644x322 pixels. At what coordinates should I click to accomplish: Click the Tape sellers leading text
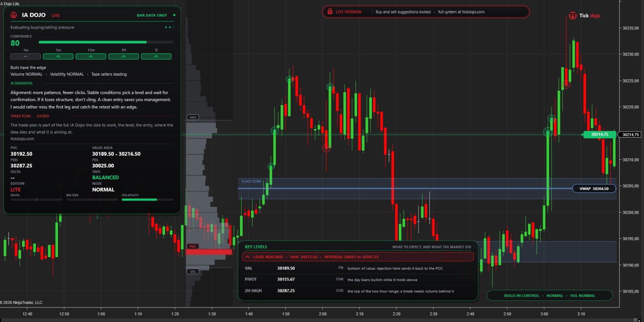[x=109, y=74]
